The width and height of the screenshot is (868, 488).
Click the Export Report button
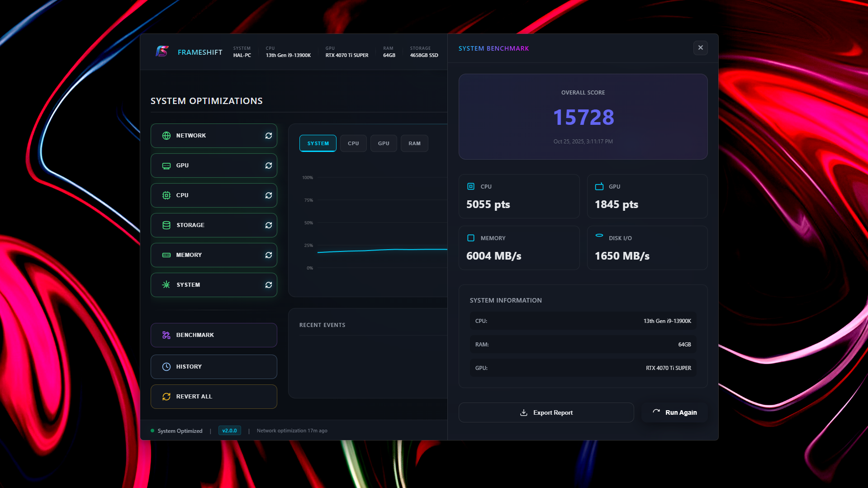tap(546, 412)
